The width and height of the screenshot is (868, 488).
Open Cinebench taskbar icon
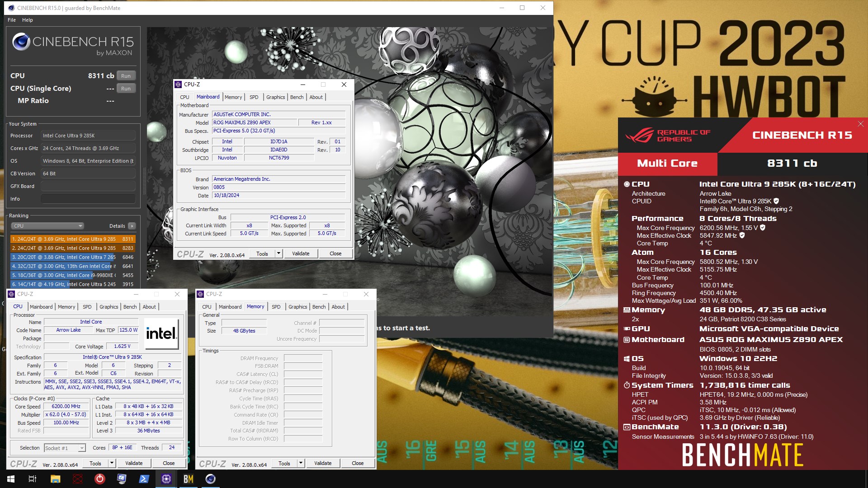coord(211,479)
